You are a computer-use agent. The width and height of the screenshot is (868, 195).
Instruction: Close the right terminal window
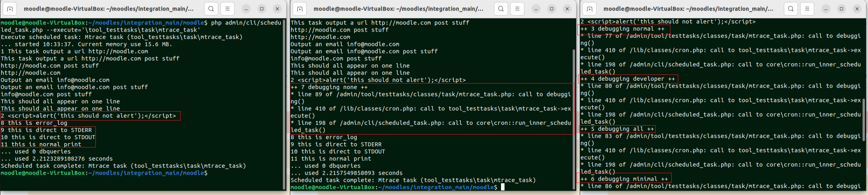click(x=857, y=9)
